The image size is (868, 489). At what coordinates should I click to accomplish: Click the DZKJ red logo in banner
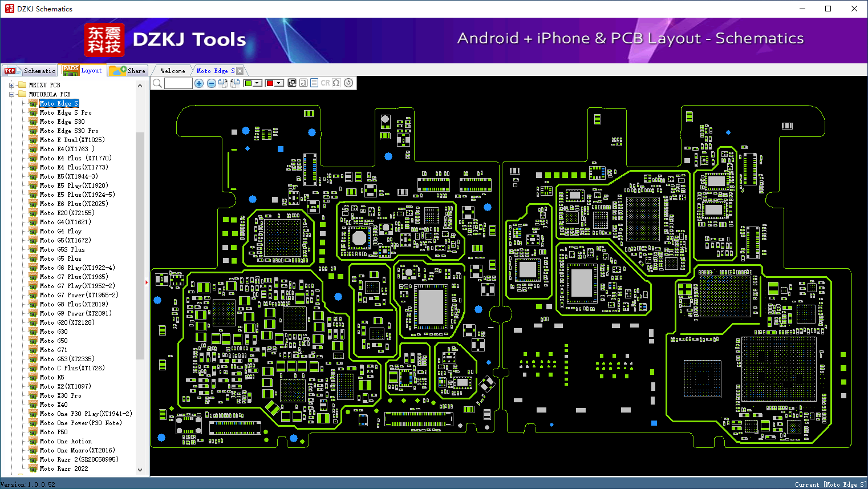coord(104,40)
